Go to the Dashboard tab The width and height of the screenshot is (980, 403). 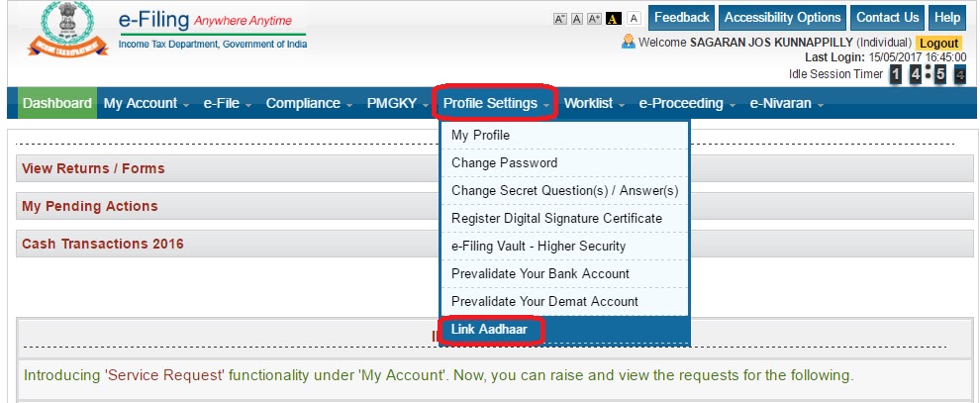click(x=57, y=103)
